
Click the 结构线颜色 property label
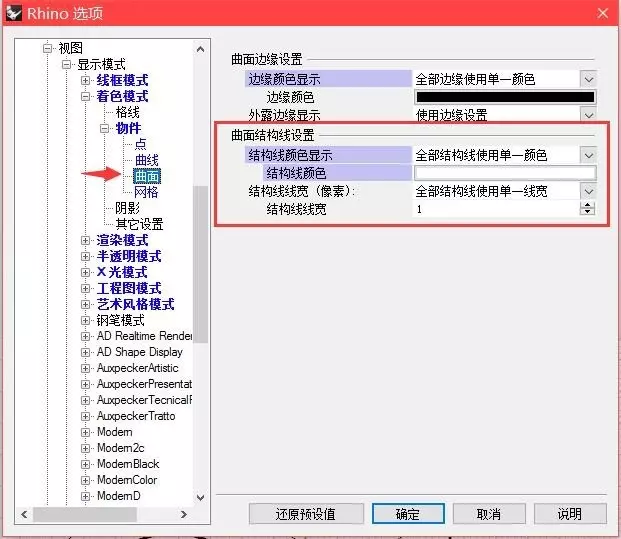337,173
